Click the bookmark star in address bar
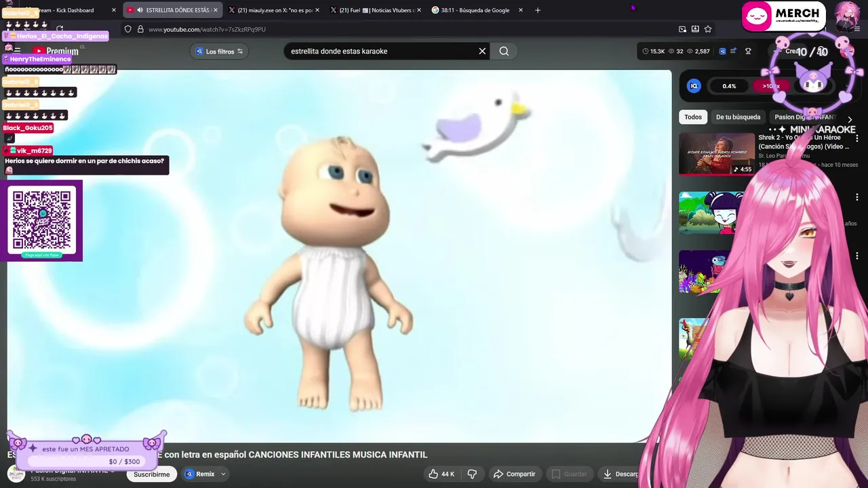 [708, 29]
